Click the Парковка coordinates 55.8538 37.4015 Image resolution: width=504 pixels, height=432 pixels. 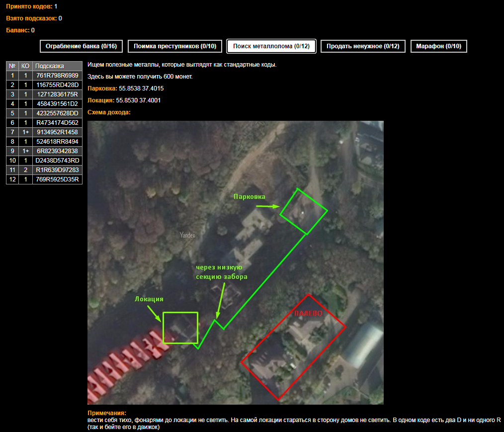click(x=141, y=88)
